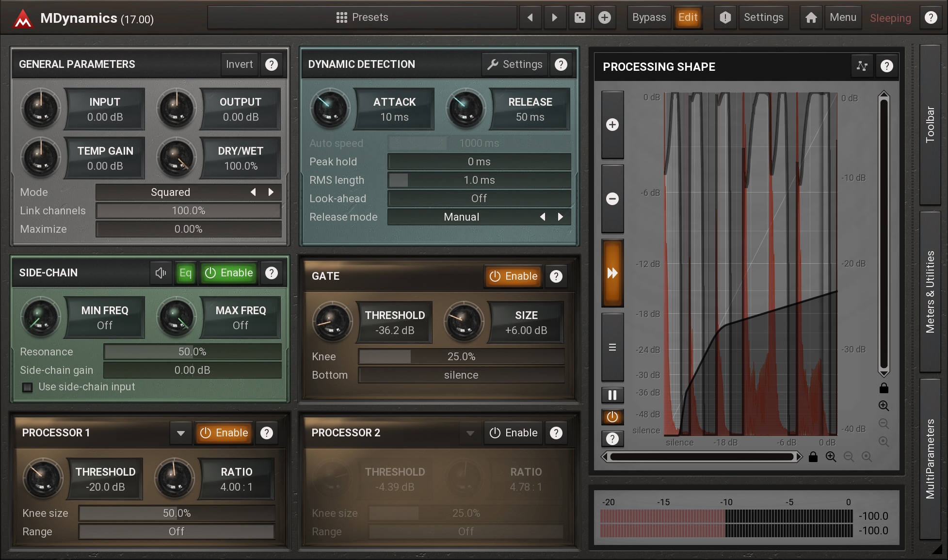This screenshot has height=560, width=948.
Task: Open Processor 1 dropdown arrow
Action: pyautogui.click(x=181, y=433)
